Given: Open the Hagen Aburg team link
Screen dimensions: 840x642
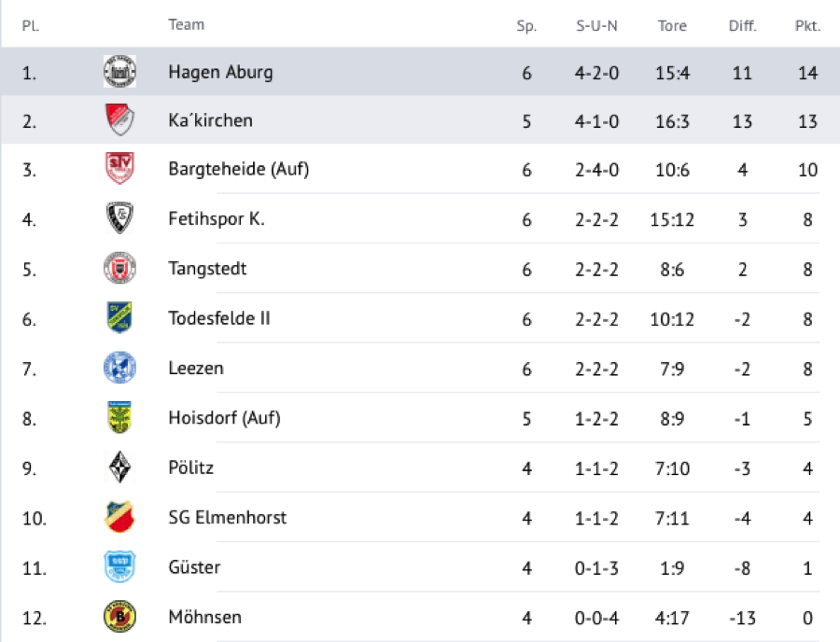Looking at the screenshot, I should coord(220,72).
